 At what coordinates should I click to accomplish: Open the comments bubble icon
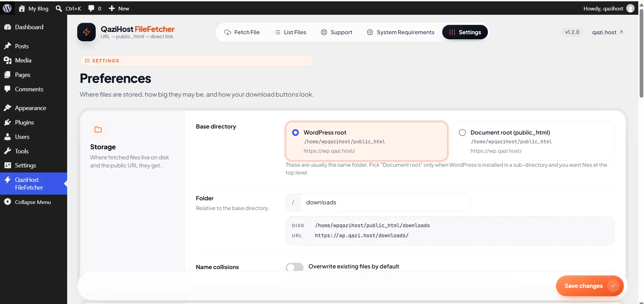coord(91,8)
